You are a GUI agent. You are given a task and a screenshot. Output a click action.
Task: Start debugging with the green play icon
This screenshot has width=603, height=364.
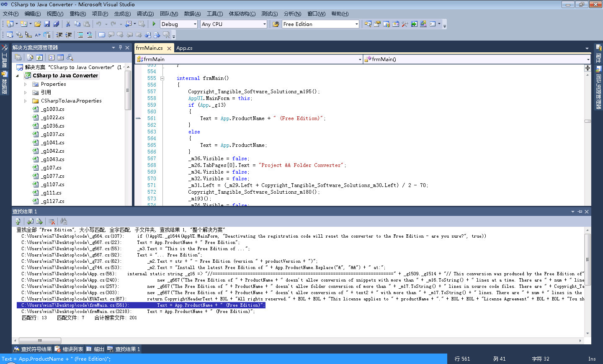tap(154, 24)
